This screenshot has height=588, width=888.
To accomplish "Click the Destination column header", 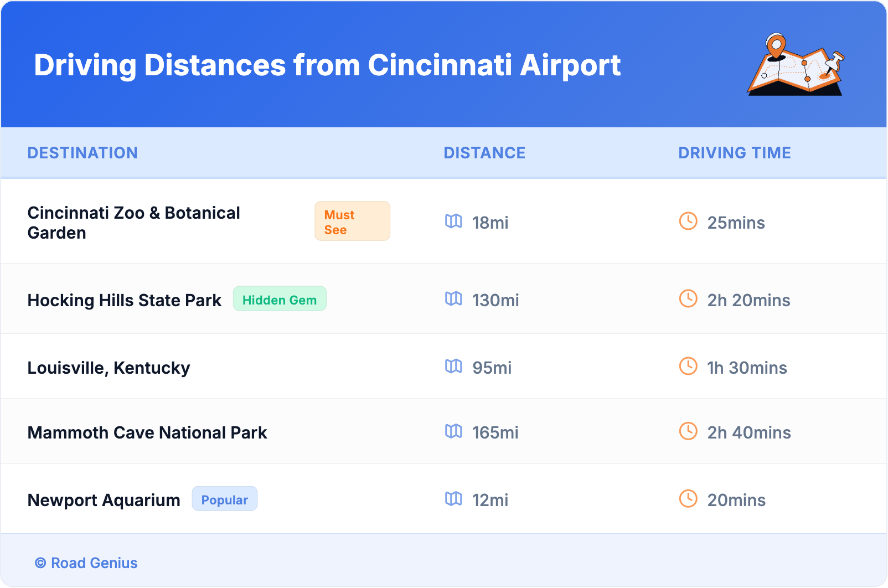I will tap(82, 153).
